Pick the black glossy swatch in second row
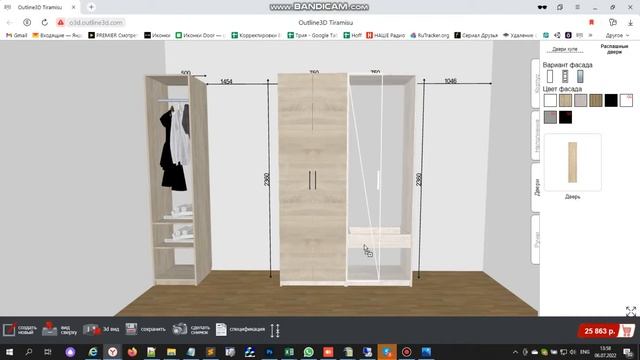Screen dimensions: 640x360 (565, 117)
